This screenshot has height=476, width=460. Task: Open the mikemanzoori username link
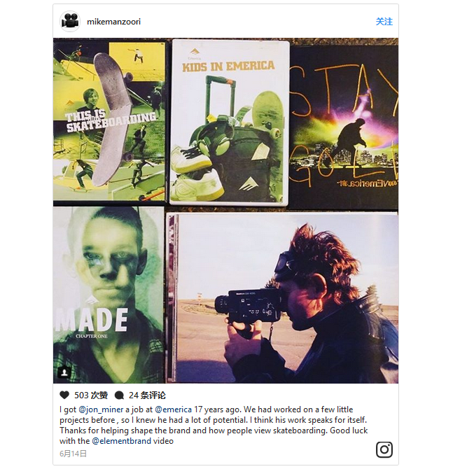pyautogui.click(x=113, y=22)
